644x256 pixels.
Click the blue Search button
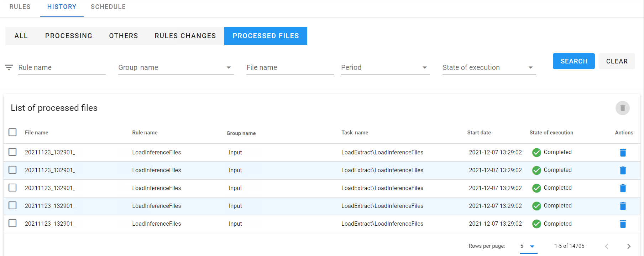[x=574, y=61]
